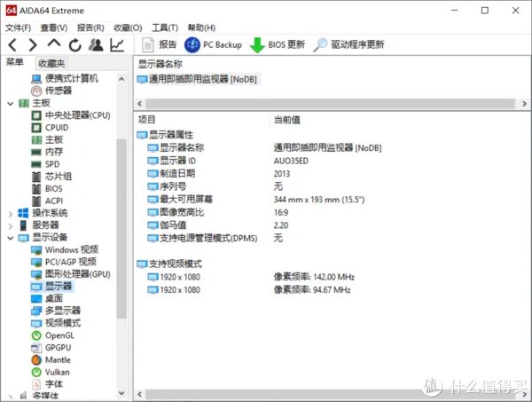Open 驱动程序更新

click(348, 45)
